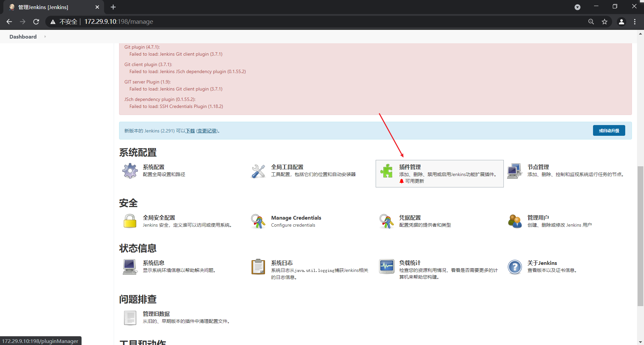Screen dimensions: 644x345
Task: Open a new tab with plus icon
Action: pyautogui.click(x=113, y=7)
